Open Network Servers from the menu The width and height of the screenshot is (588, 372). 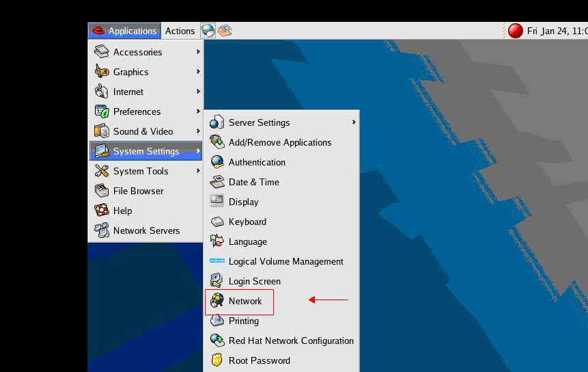click(x=146, y=230)
